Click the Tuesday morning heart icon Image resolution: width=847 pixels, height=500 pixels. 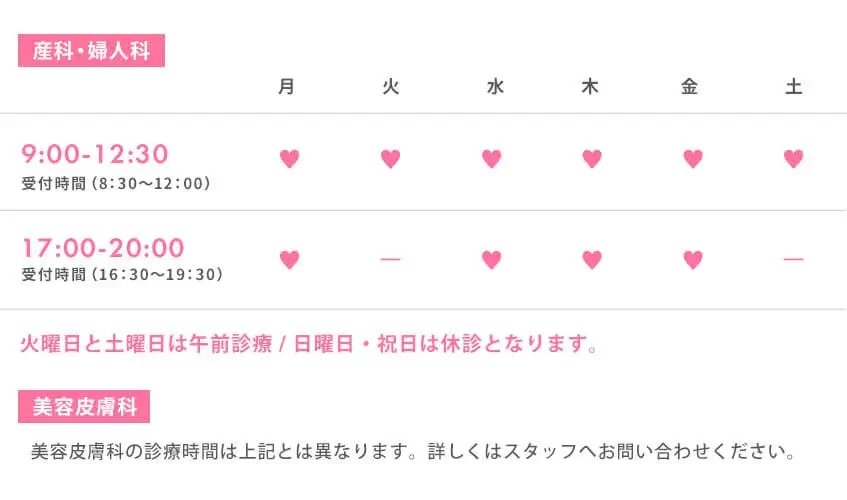point(390,158)
